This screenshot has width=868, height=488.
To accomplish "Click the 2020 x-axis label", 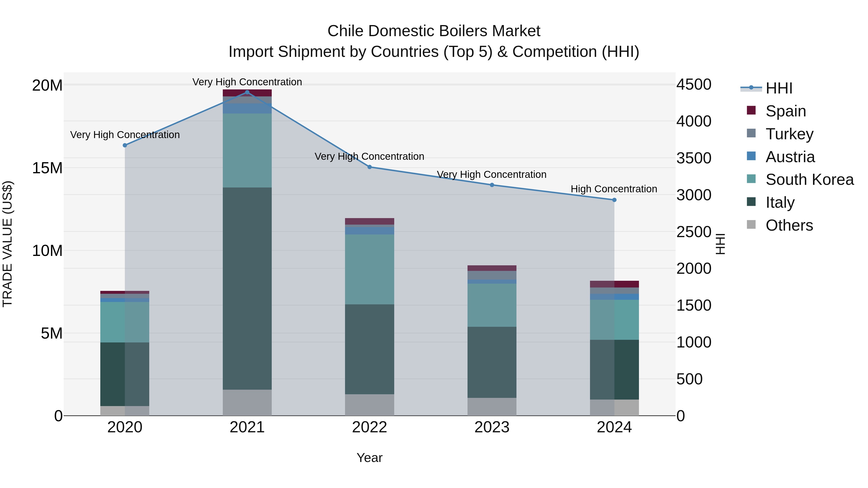I will 125,427.
